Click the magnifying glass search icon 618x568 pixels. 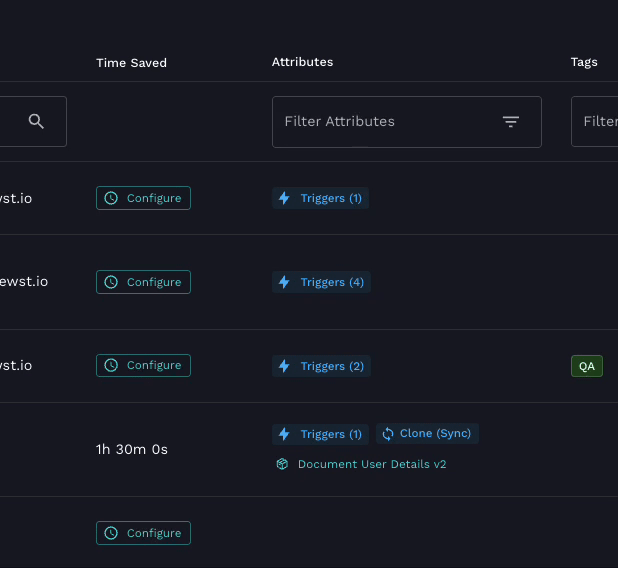coord(36,121)
